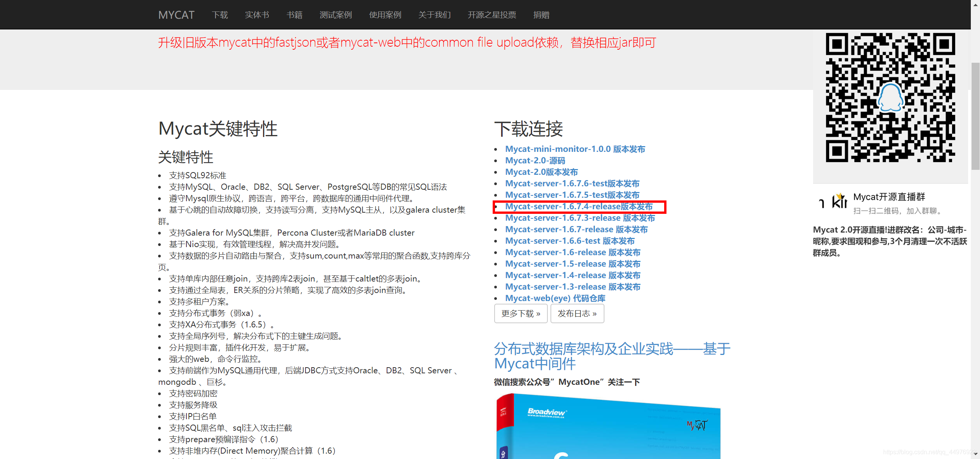Click the Broadview Mycat book cover image
The height and width of the screenshot is (459, 980).
tap(608, 426)
